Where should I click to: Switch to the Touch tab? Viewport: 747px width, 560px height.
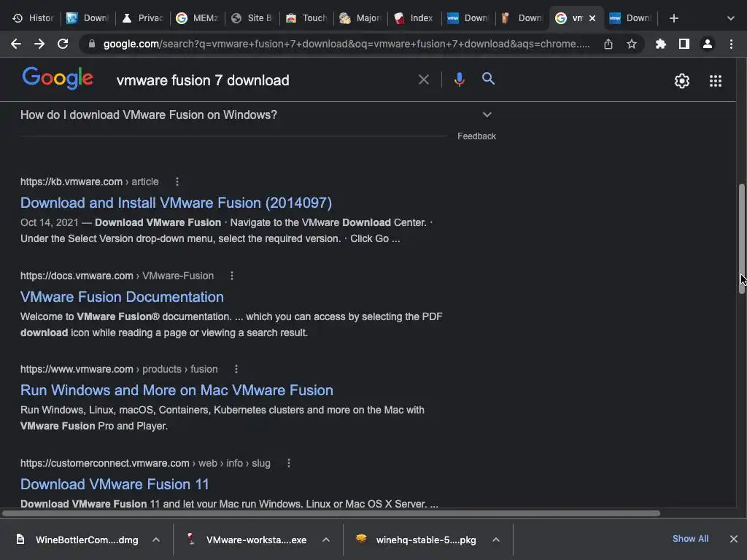point(306,18)
